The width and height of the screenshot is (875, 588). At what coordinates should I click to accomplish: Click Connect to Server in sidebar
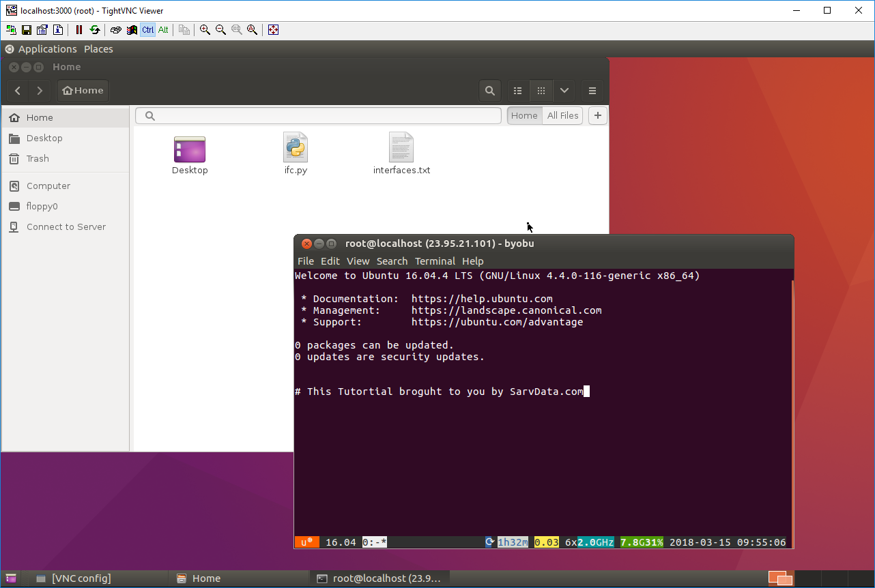click(x=66, y=227)
